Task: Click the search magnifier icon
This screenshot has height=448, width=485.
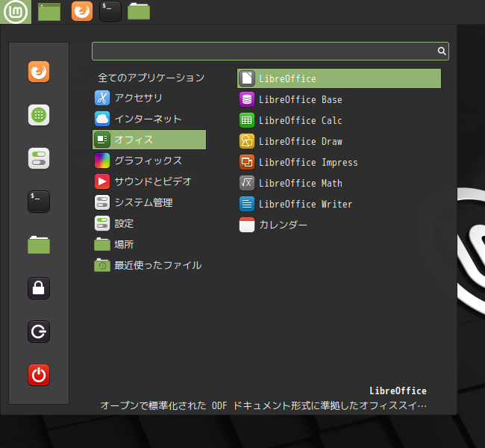Action: (x=442, y=51)
